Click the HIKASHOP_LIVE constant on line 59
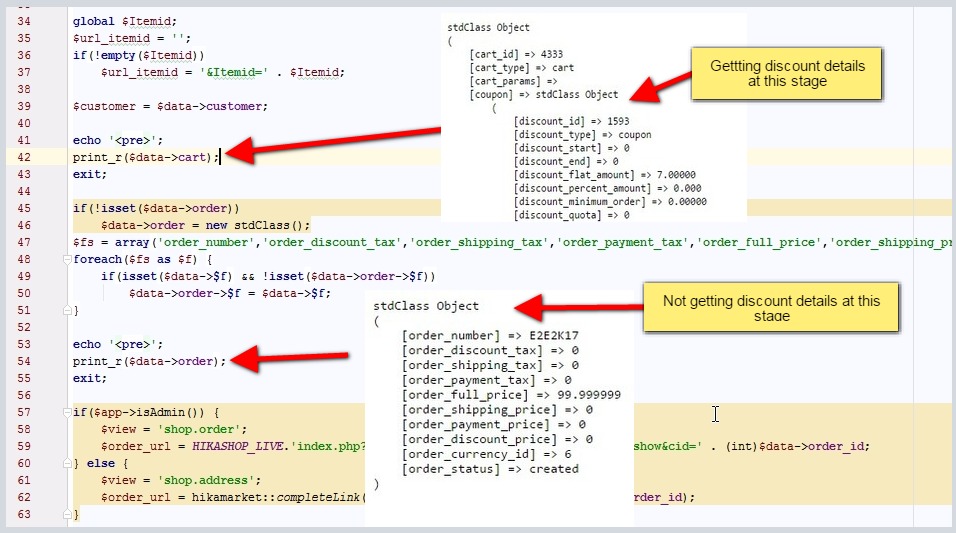This screenshot has width=956, height=533. tap(237, 446)
